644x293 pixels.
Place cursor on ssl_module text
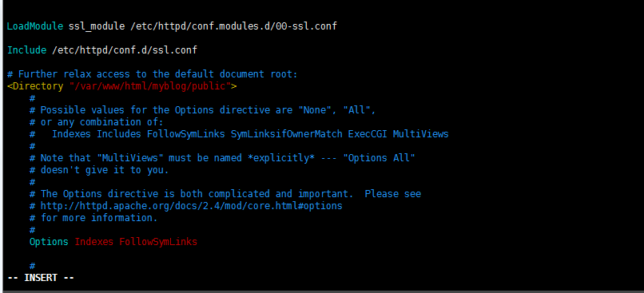97,26
